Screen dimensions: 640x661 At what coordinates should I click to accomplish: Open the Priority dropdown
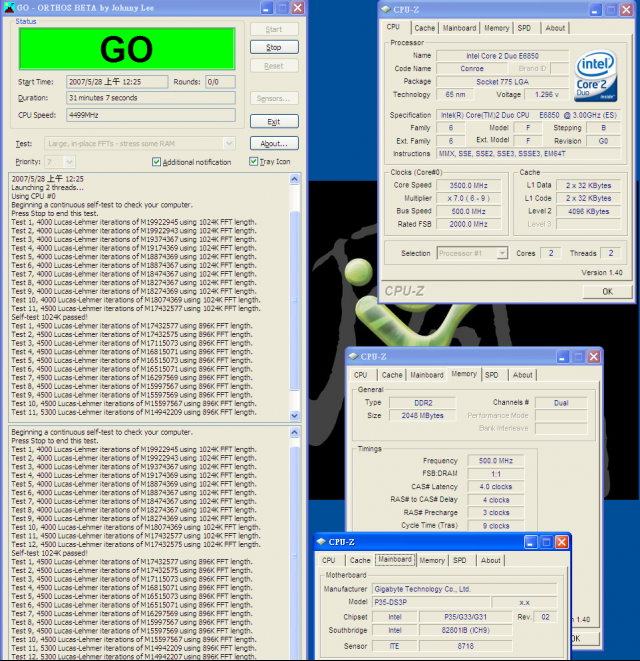click(70, 162)
